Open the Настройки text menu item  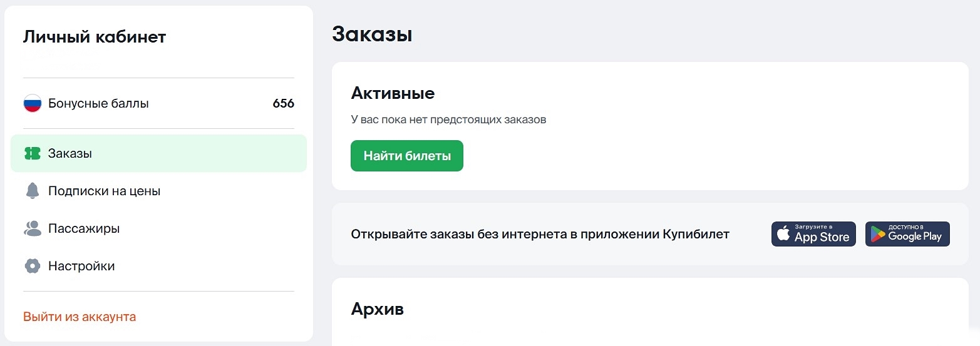point(81,266)
